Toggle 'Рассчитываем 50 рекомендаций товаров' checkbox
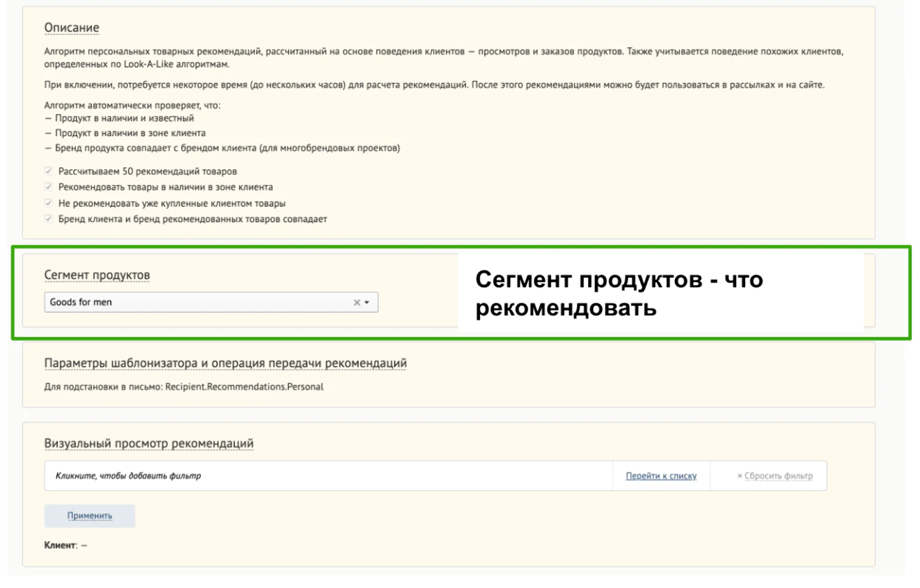The width and height of the screenshot is (920, 588). coord(49,171)
